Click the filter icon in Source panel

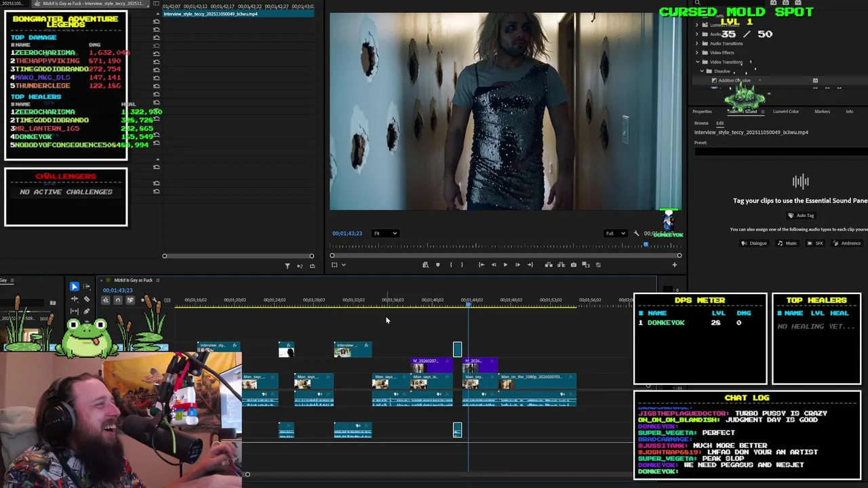287,266
